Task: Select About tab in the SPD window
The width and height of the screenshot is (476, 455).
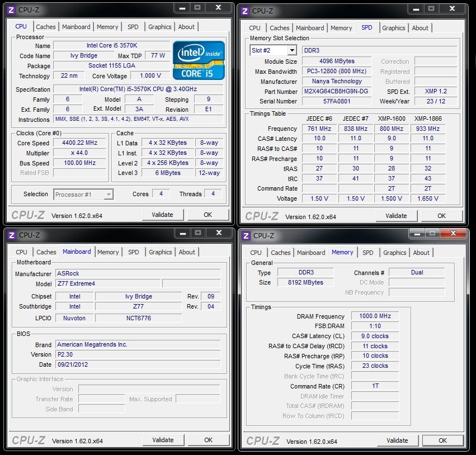Action: 420,28
